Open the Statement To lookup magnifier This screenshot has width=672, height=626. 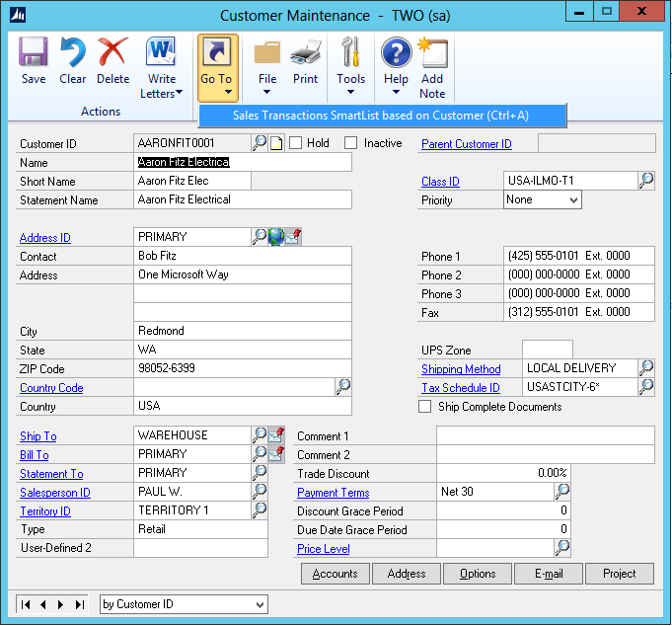260,473
